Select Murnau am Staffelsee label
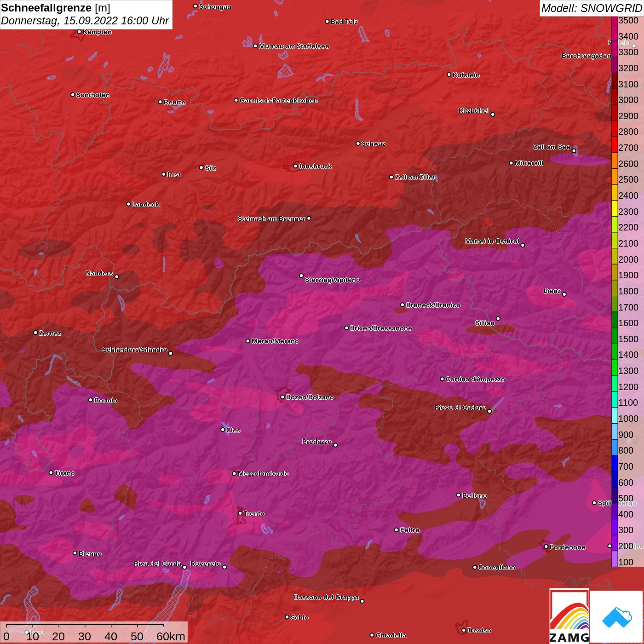This screenshot has width=644, height=644. tap(294, 46)
